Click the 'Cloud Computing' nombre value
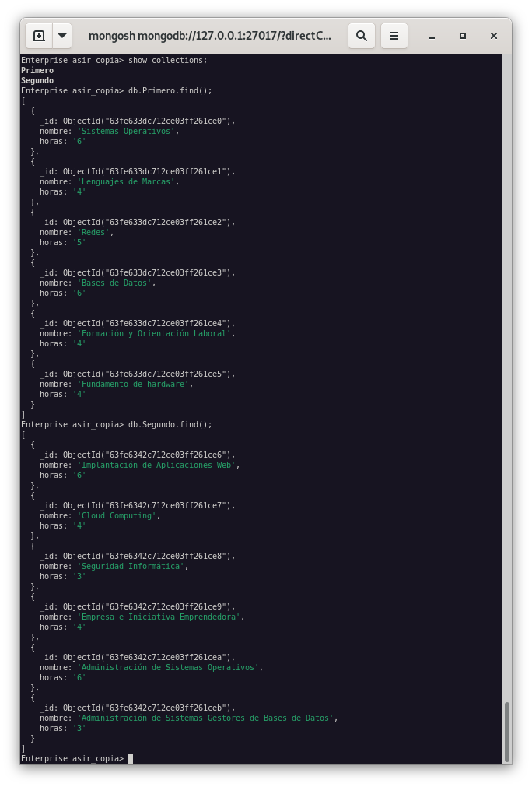This screenshot has width=532, height=787. pos(117,516)
